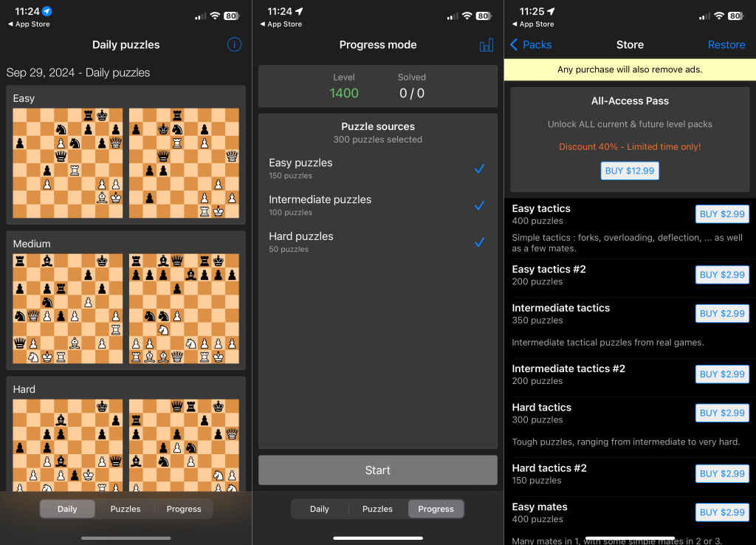Tap the info icon on Daily puzzles

[234, 44]
